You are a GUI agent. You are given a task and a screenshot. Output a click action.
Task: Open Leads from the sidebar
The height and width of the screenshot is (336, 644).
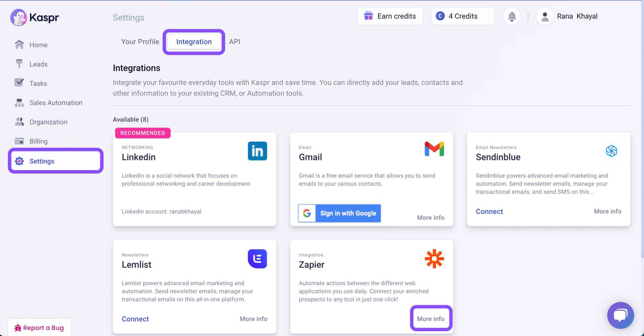click(38, 64)
